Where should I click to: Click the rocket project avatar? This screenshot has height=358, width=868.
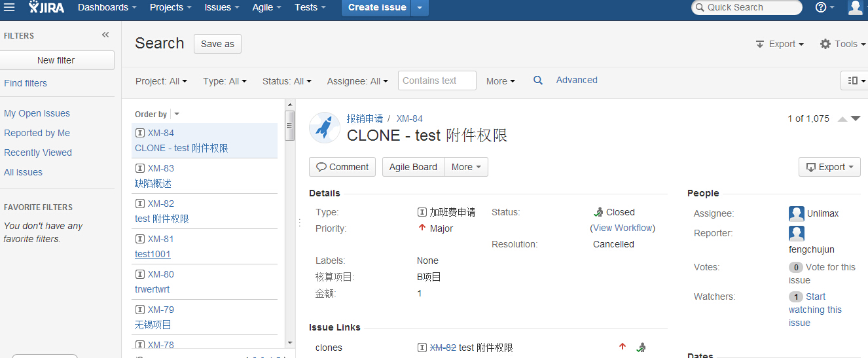(x=324, y=127)
